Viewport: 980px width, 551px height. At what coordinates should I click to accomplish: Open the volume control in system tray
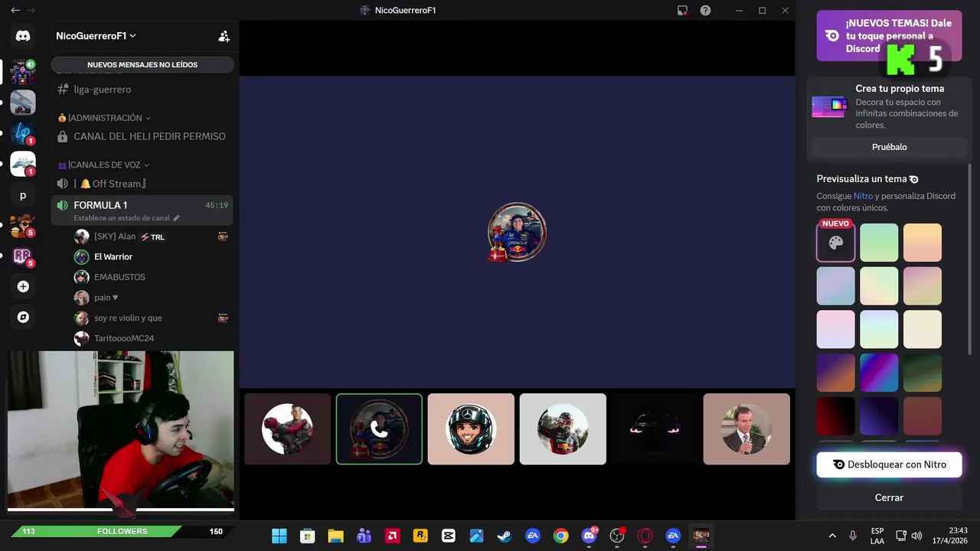tap(916, 536)
